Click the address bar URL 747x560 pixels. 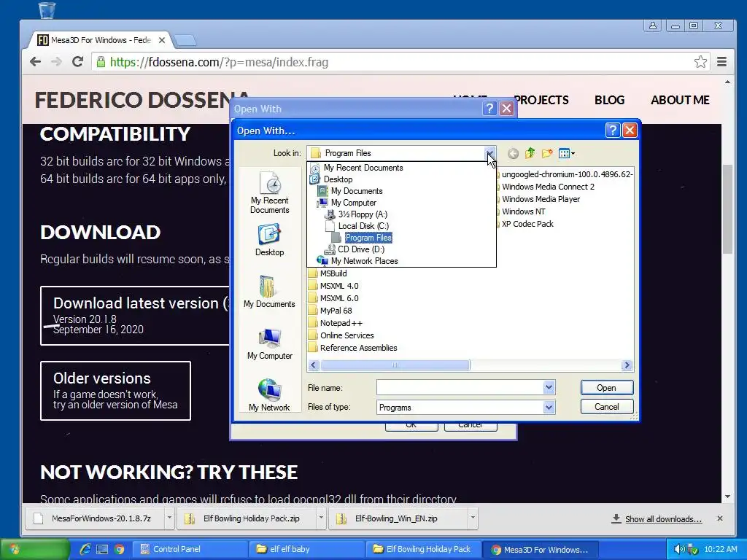[219, 63]
